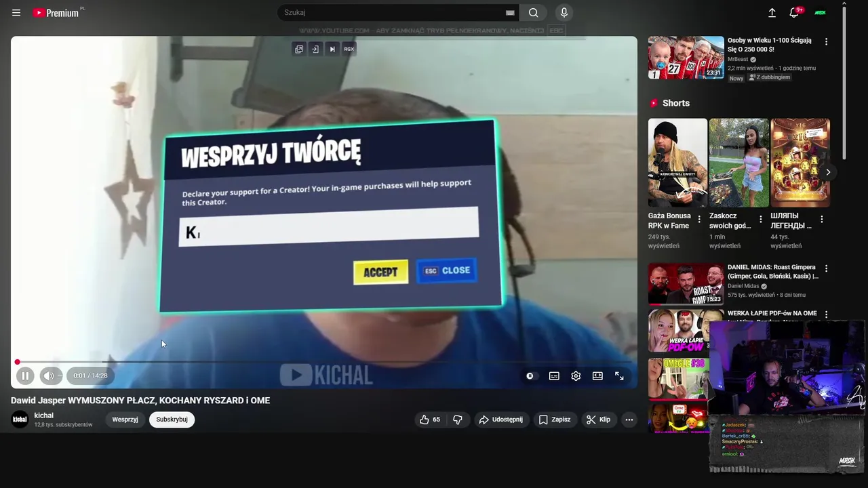
Task: Open options for Roast Gimpera video
Action: tap(826, 268)
